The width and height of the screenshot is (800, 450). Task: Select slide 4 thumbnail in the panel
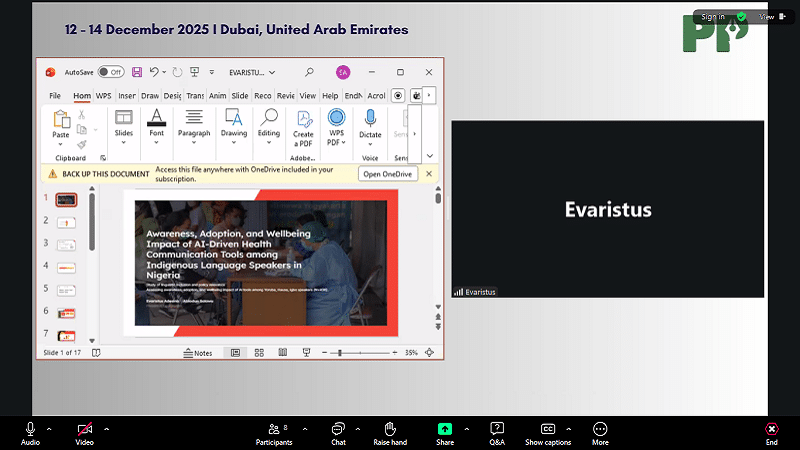pos(66,267)
